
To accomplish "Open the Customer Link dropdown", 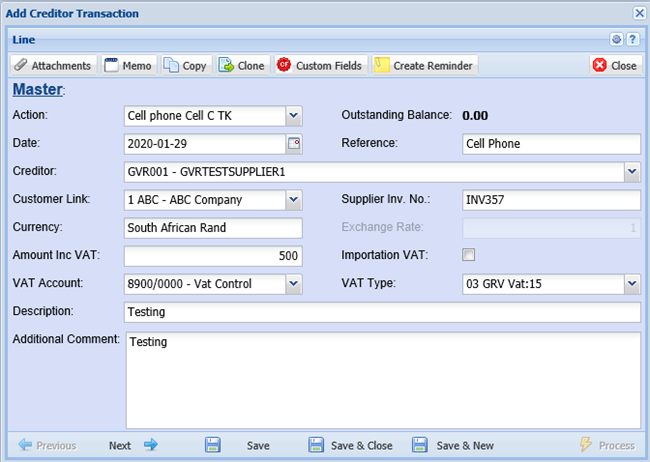I will [x=293, y=200].
